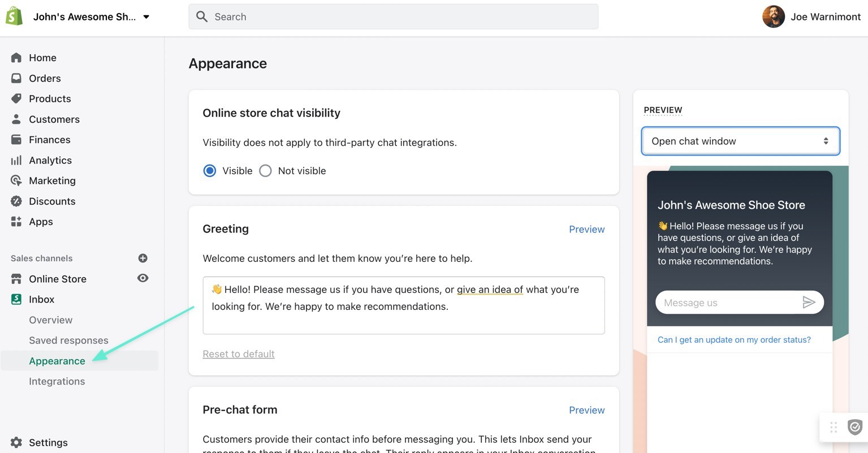Open the Inbox sales channel

(41, 299)
